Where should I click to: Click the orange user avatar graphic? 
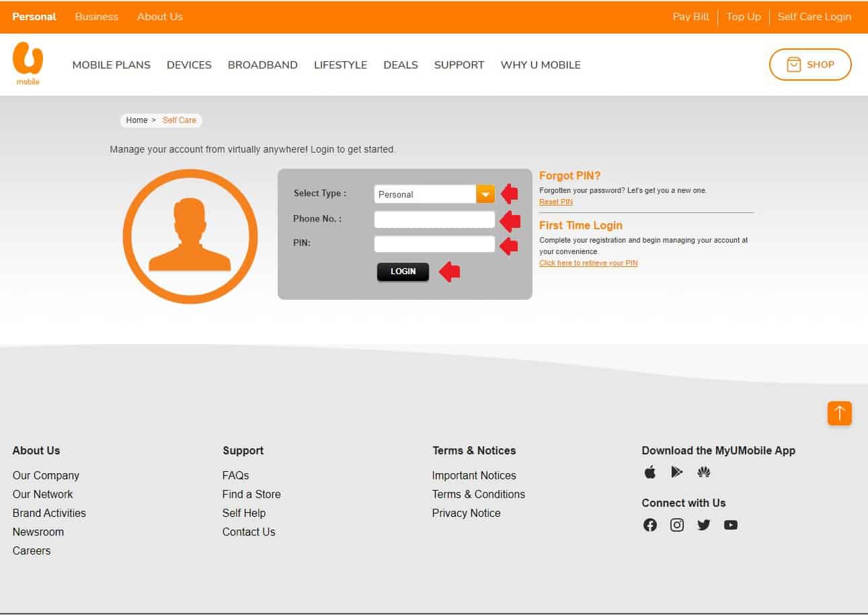tap(190, 237)
